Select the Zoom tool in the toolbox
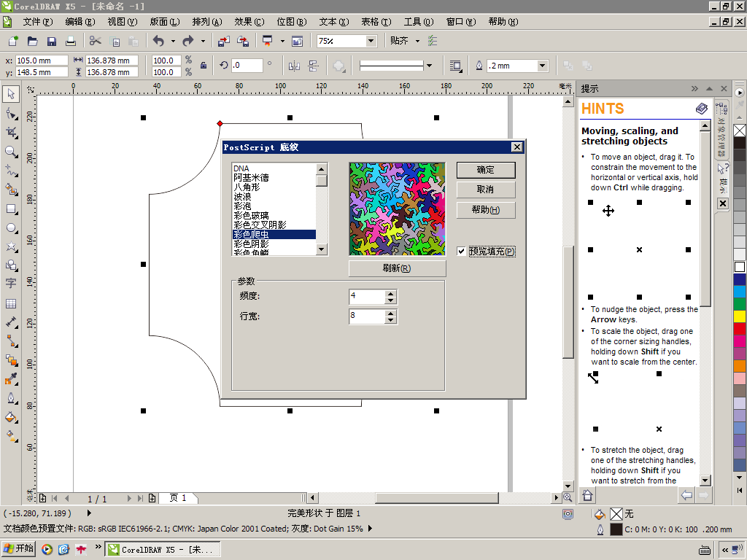The width and height of the screenshot is (747, 560). tap(12, 152)
